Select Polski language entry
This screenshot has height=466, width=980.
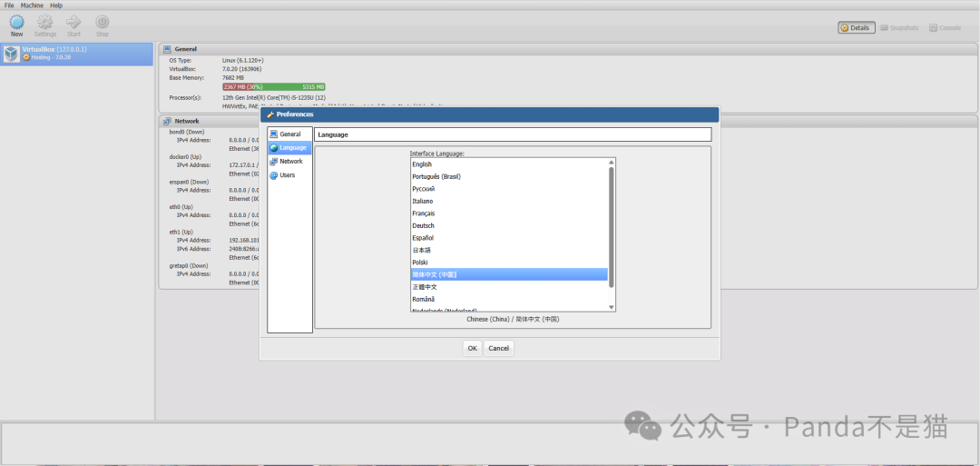[509, 263]
